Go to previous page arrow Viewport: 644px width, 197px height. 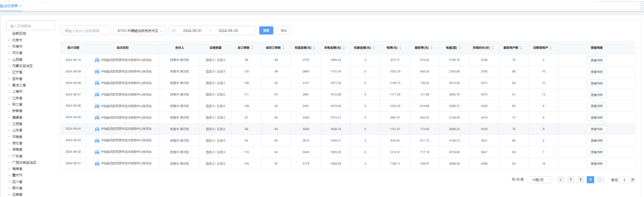[x=561, y=180]
